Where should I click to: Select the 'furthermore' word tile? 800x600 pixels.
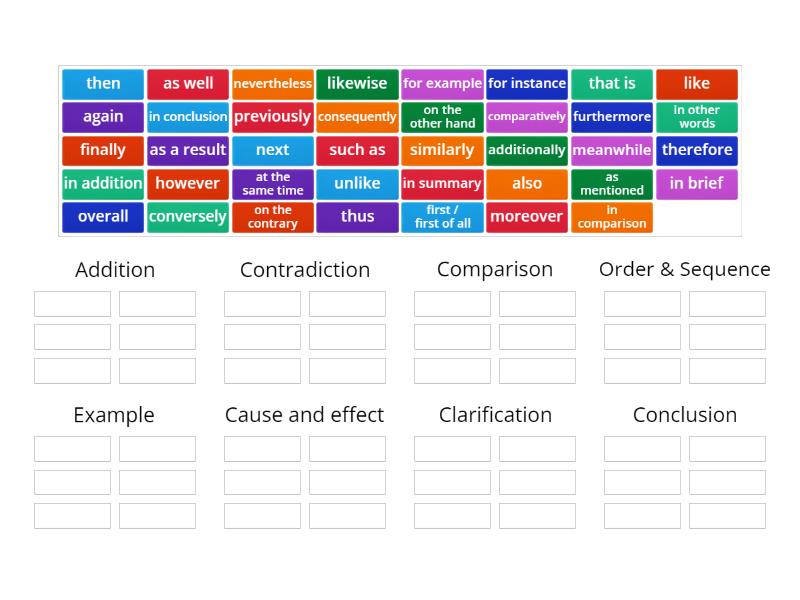612,117
